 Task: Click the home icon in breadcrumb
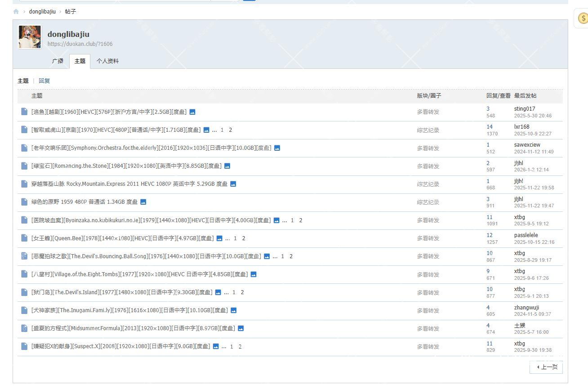click(16, 12)
